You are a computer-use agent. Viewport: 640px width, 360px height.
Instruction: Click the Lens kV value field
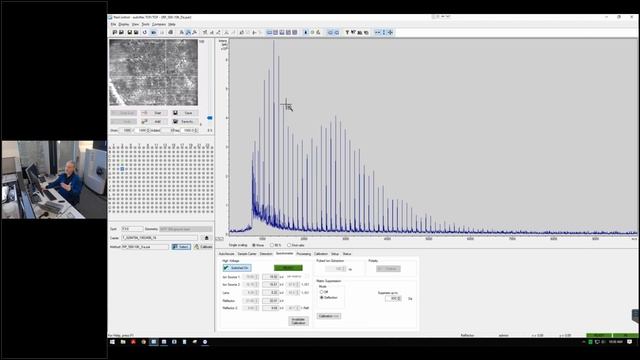270,293
